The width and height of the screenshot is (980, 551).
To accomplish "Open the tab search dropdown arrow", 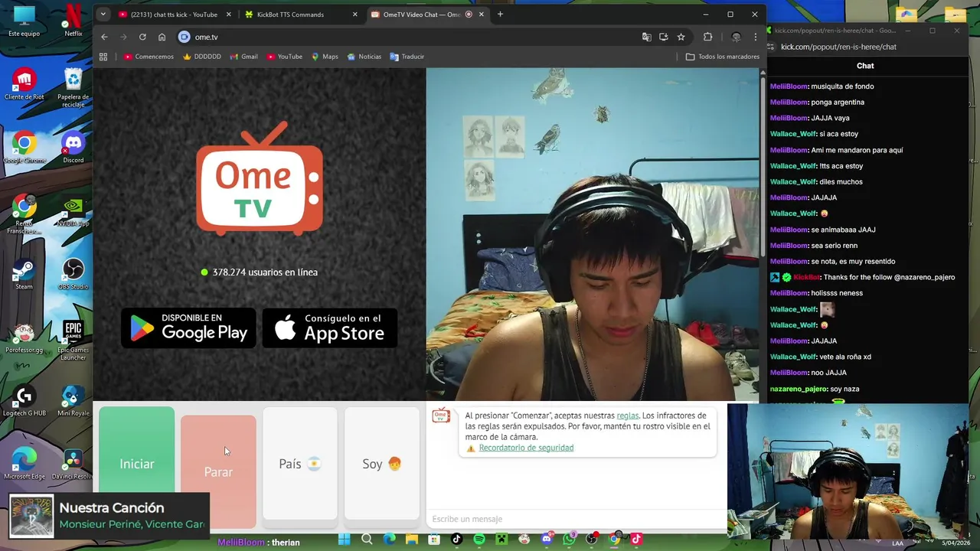I will (x=103, y=14).
